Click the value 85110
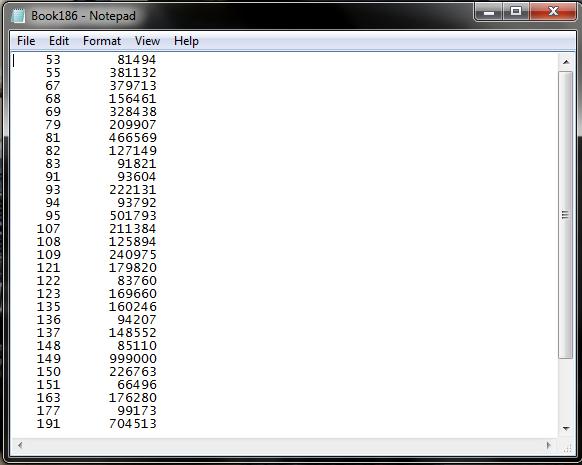The width and height of the screenshot is (582, 465). coord(137,345)
